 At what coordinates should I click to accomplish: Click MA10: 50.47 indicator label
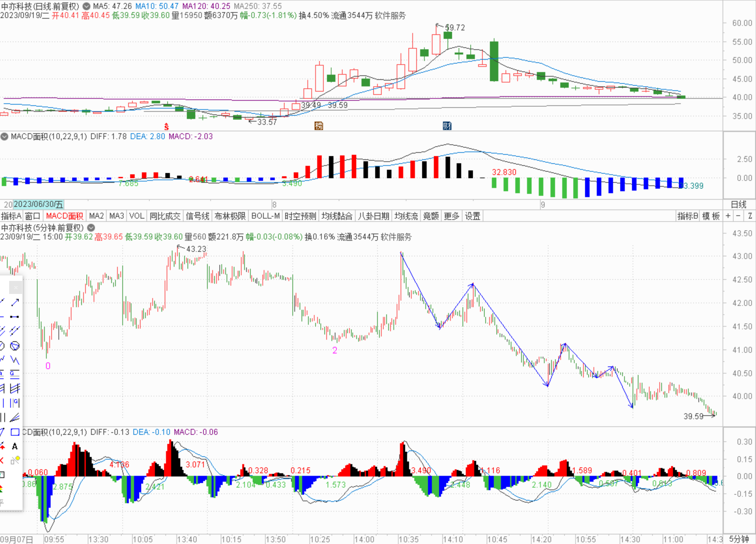pos(157,6)
